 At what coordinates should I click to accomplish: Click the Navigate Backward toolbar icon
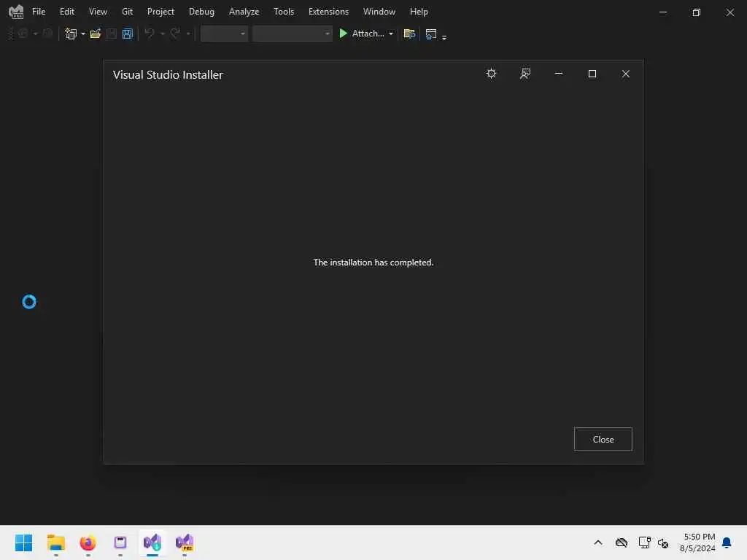(x=23, y=34)
